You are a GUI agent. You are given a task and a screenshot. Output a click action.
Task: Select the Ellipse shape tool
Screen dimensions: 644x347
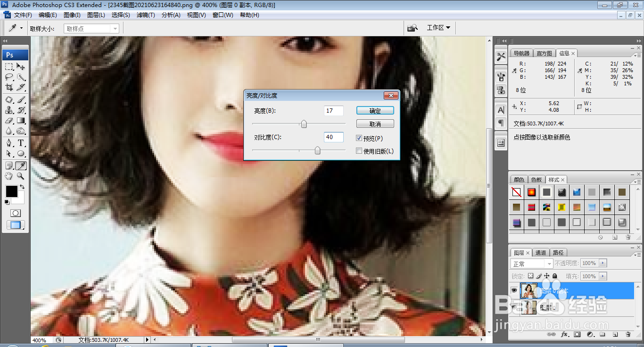click(x=21, y=154)
